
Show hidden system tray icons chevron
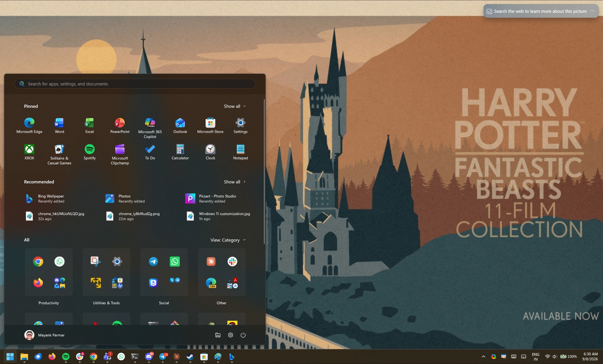point(484,356)
